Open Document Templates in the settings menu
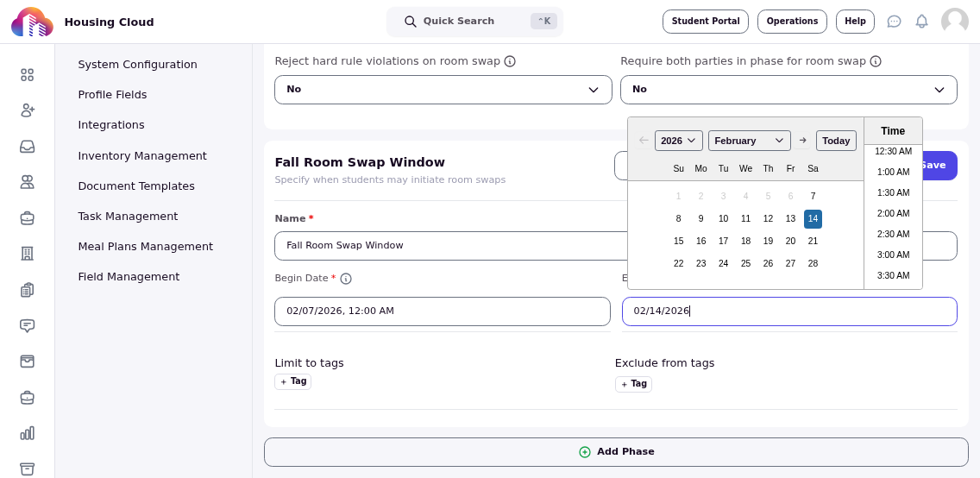Viewport: 980px width, 478px height. [136, 186]
